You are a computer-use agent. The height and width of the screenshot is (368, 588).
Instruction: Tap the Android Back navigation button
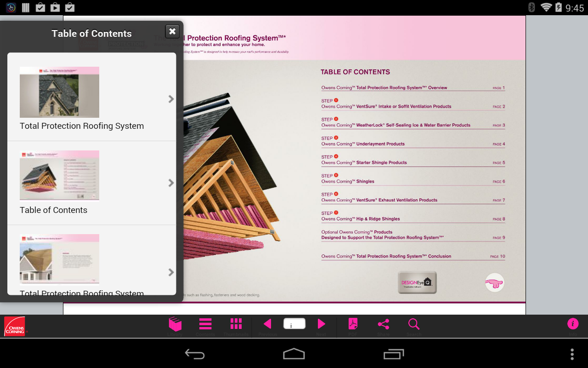tap(195, 354)
